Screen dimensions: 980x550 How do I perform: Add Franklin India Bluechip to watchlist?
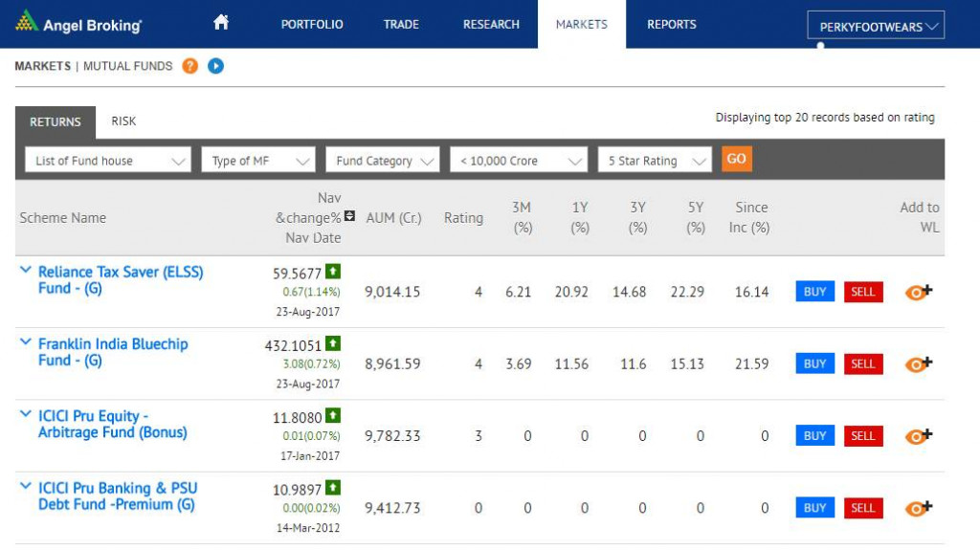[x=918, y=363]
